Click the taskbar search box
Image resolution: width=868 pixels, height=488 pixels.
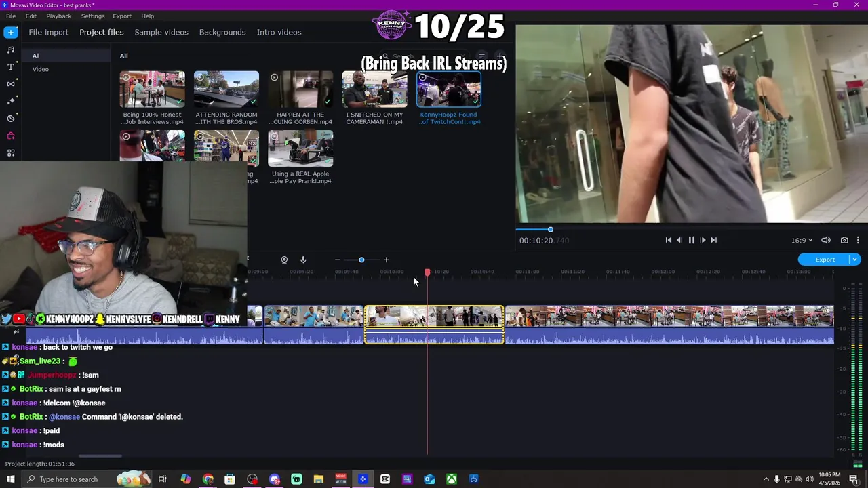coord(85,479)
